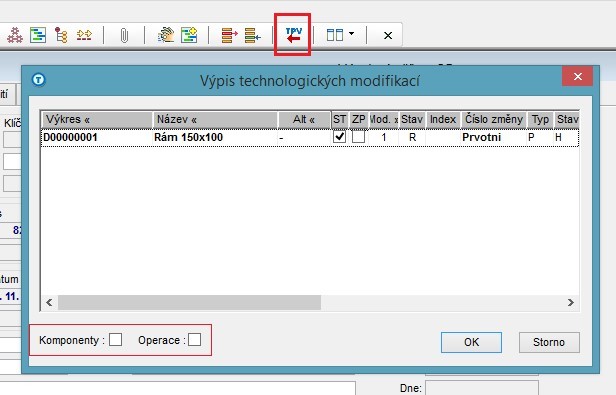Viewport: 616px width, 395px height.
Task: Click the two-column layout icon
Action: point(335,35)
